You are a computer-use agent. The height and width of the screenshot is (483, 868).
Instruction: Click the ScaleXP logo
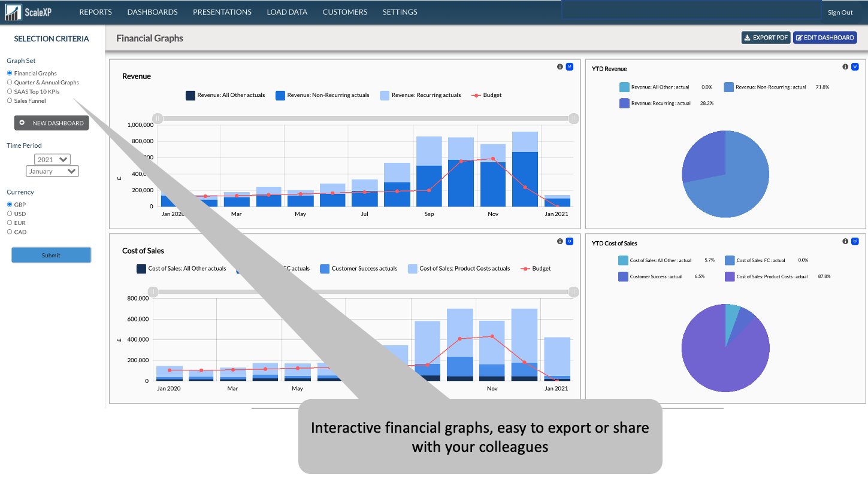tap(27, 12)
